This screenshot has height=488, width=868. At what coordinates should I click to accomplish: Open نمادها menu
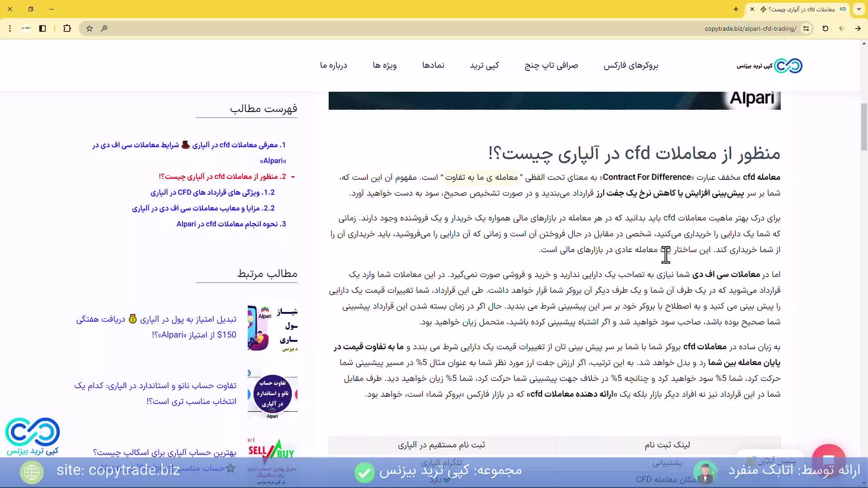tap(433, 66)
